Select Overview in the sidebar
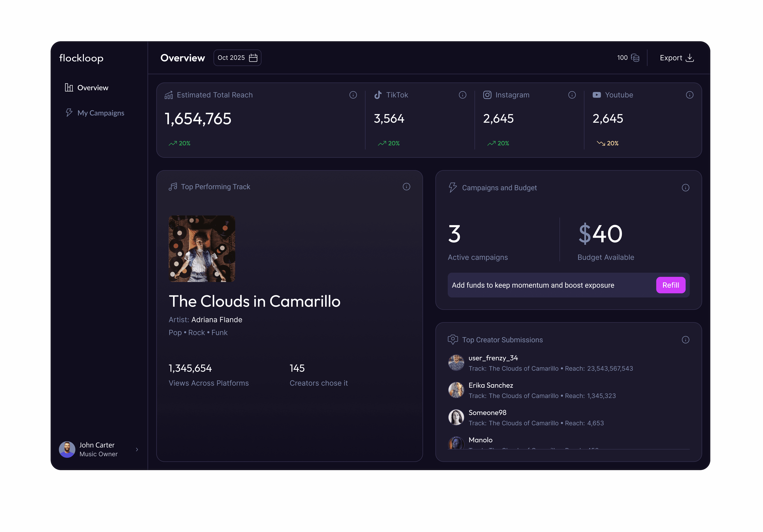This screenshot has width=763, height=532. (87, 88)
